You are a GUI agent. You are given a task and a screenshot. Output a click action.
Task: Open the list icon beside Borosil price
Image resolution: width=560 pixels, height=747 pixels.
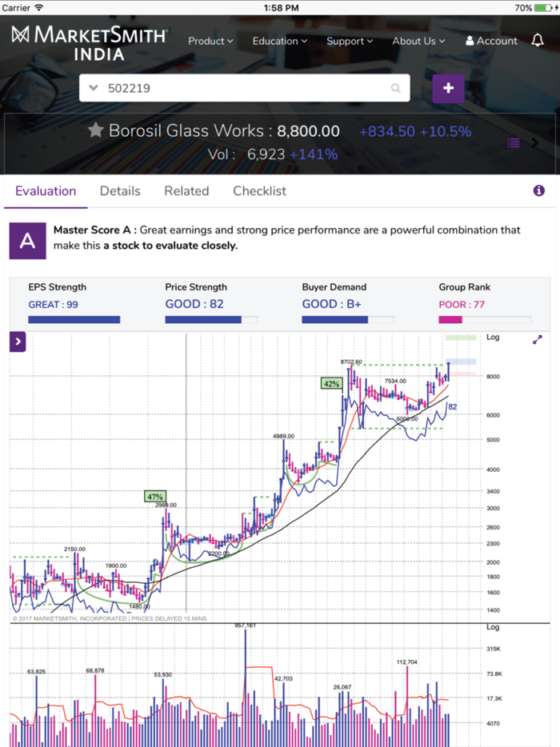(514, 142)
